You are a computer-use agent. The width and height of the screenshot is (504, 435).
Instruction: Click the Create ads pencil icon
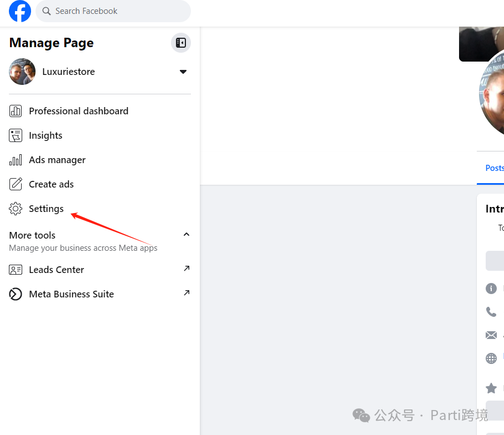(16, 184)
